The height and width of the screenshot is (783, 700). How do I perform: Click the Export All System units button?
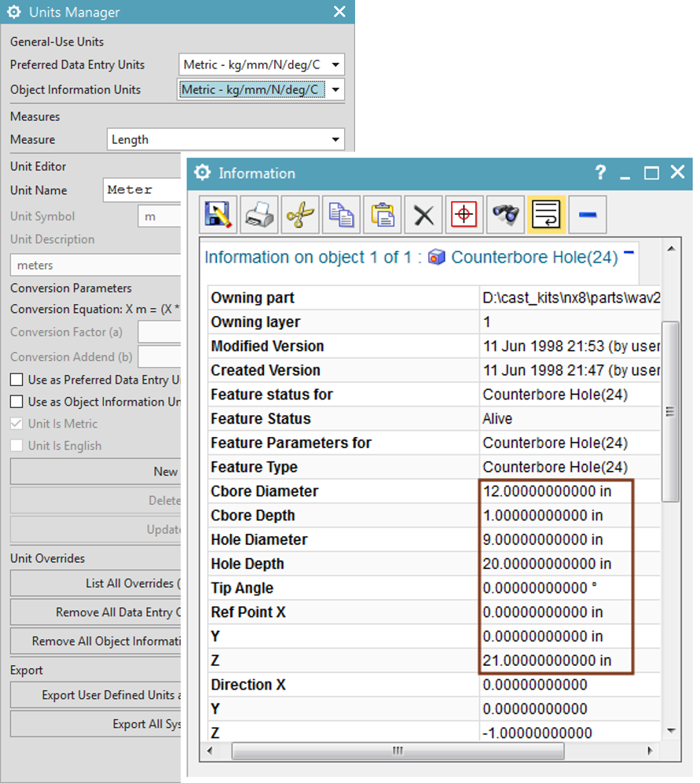[x=96, y=724]
